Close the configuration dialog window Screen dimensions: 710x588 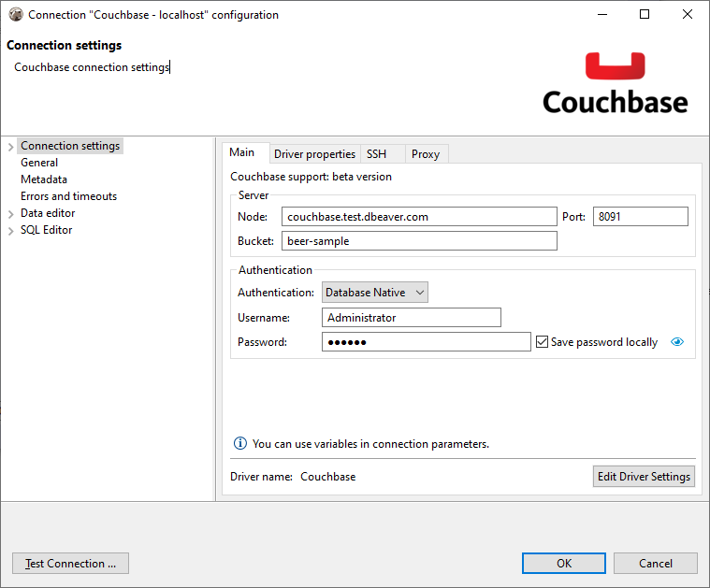click(x=688, y=14)
